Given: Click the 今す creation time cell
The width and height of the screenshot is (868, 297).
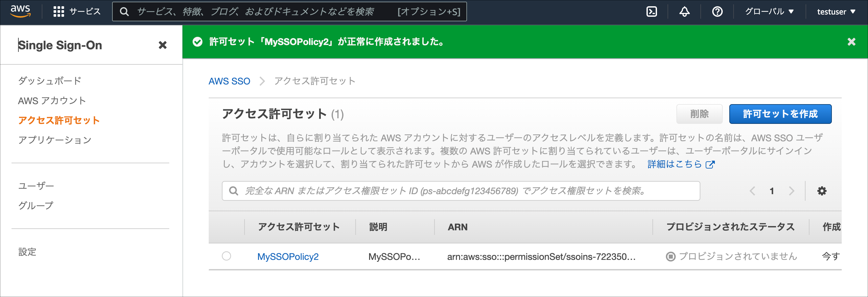Looking at the screenshot, I should point(831,257).
